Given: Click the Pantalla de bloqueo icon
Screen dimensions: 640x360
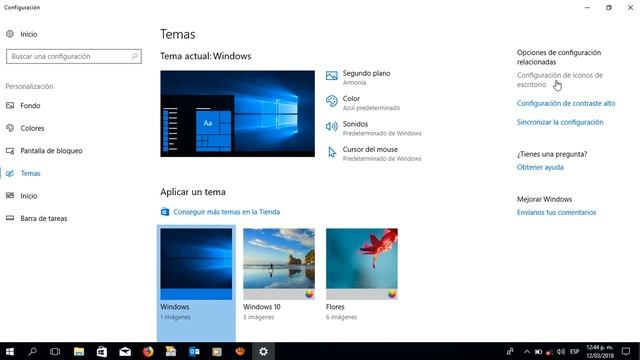Looking at the screenshot, I should coord(10,151).
